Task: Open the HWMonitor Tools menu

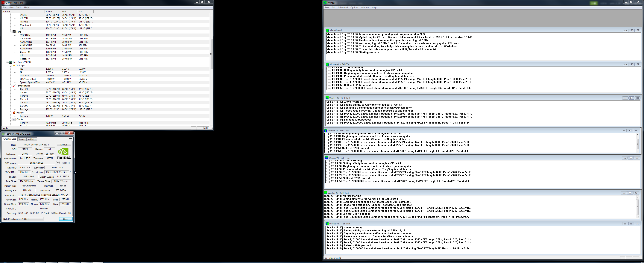Action: pyautogui.click(x=19, y=7)
